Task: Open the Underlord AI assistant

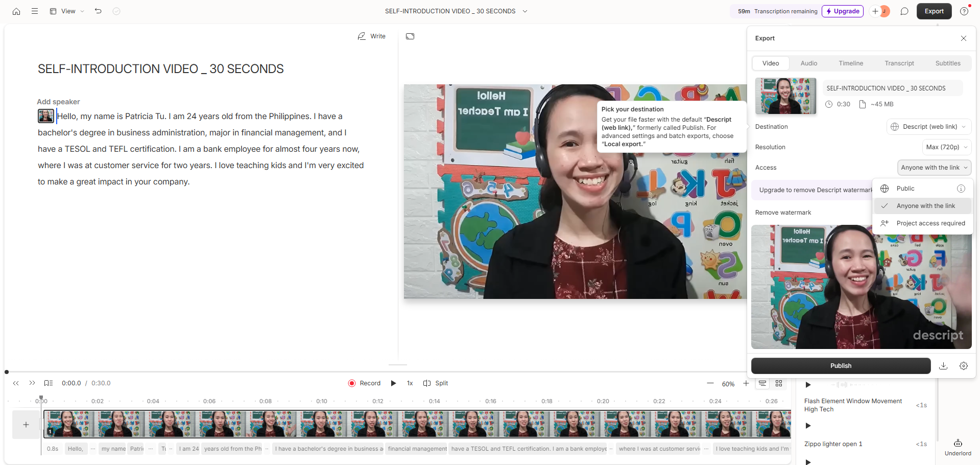Action: click(958, 447)
